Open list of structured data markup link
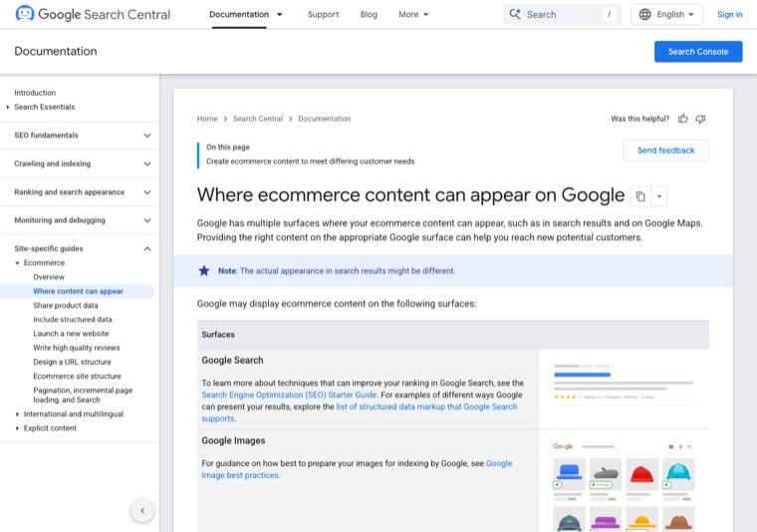 [x=426, y=406]
